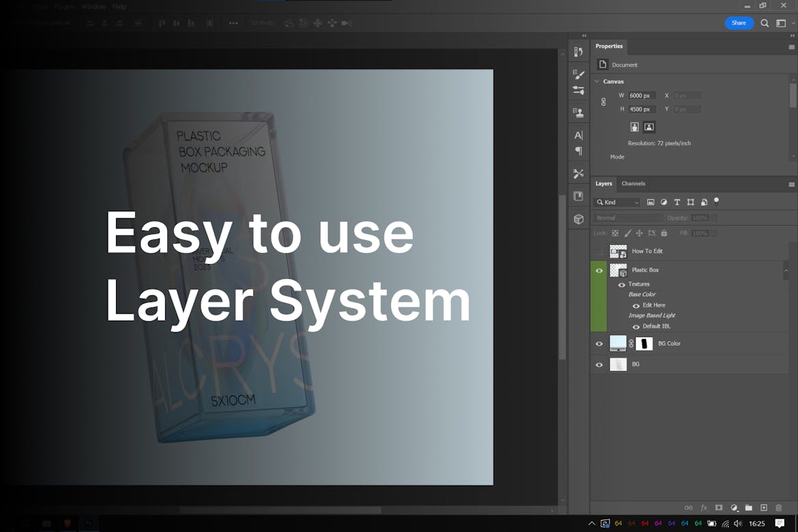Switch to the Channels tab

pos(633,183)
